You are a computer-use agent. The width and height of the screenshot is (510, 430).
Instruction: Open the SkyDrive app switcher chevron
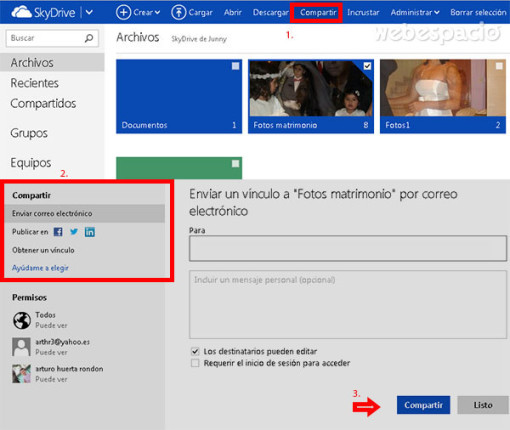pyautogui.click(x=89, y=13)
